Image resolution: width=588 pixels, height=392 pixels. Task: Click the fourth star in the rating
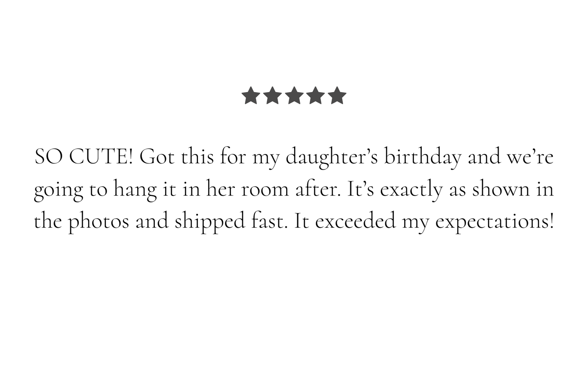coord(315,96)
